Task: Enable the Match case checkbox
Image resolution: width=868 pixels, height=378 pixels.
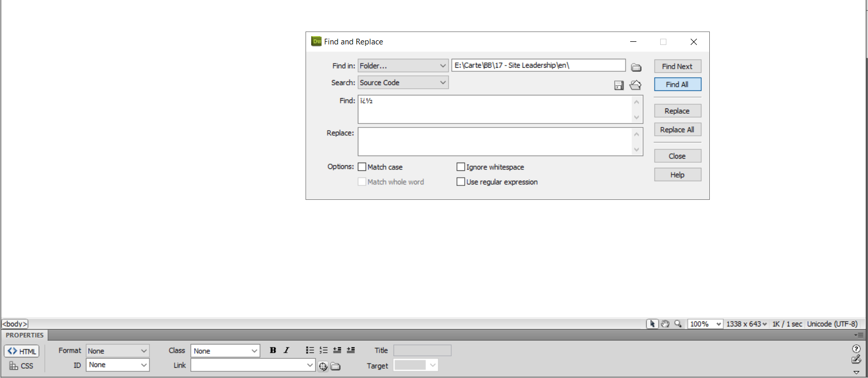Action: pyautogui.click(x=362, y=167)
